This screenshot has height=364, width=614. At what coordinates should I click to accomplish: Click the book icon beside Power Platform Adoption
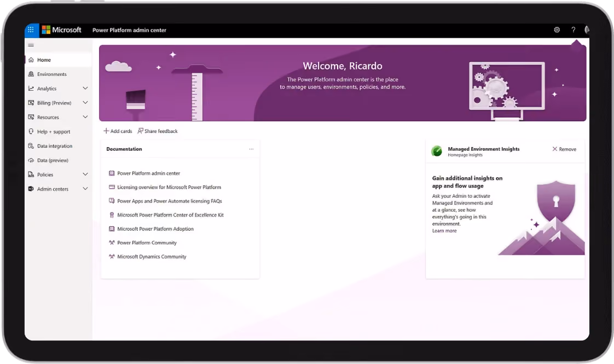(x=112, y=228)
